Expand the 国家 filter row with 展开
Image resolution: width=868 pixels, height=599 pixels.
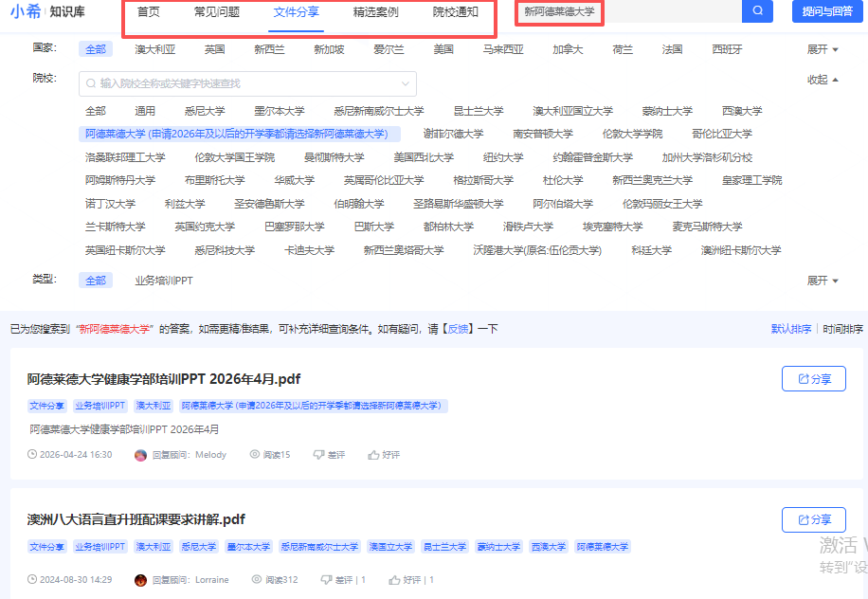click(x=823, y=49)
